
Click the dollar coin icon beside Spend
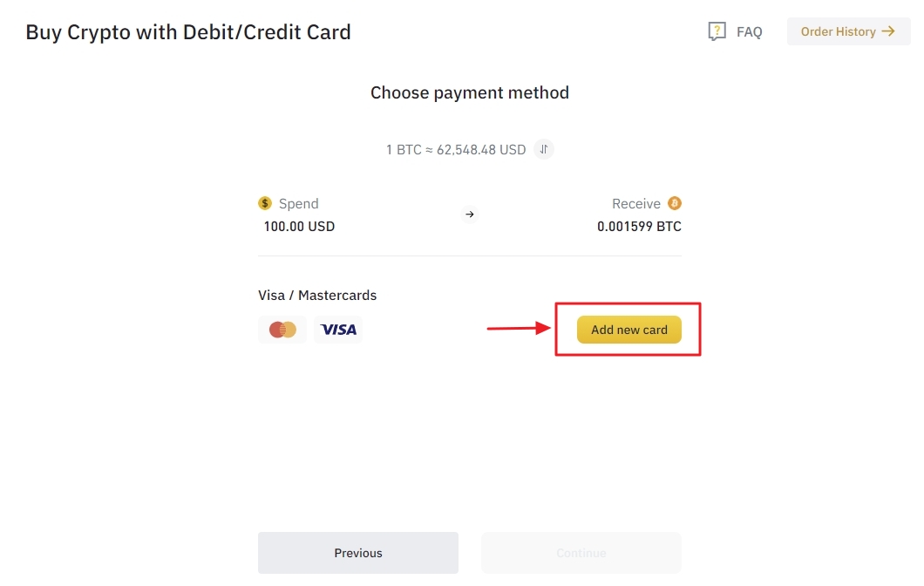pyautogui.click(x=265, y=203)
